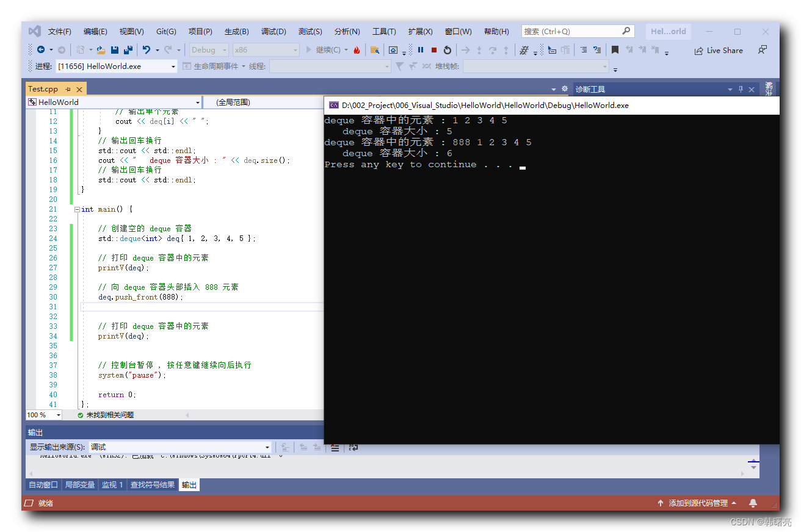This screenshot has height=532, width=801.
Task: Click the show next statement icon
Action: click(x=466, y=50)
